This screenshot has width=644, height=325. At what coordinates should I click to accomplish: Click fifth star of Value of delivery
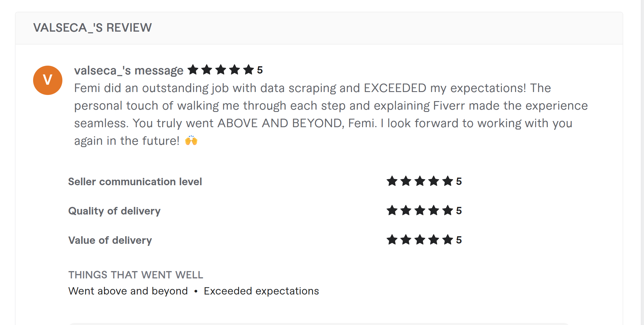(x=447, y=240)
